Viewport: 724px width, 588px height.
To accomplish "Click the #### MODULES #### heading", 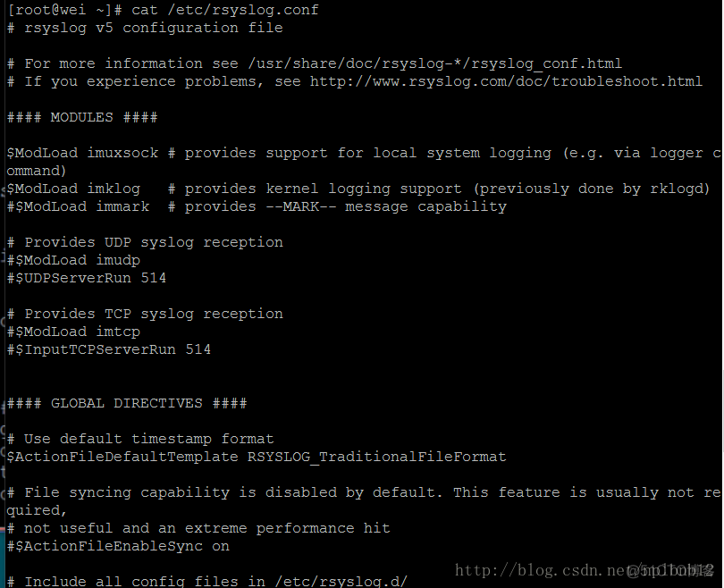I will (x=82, y=117).
